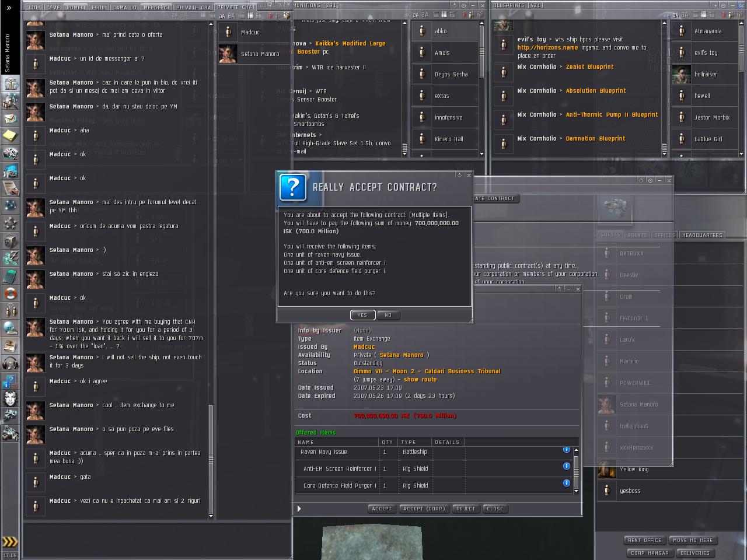747x560 pixels.
Task: Show info for Anti-EM Screen Reinforcer I
Action: 566,466
